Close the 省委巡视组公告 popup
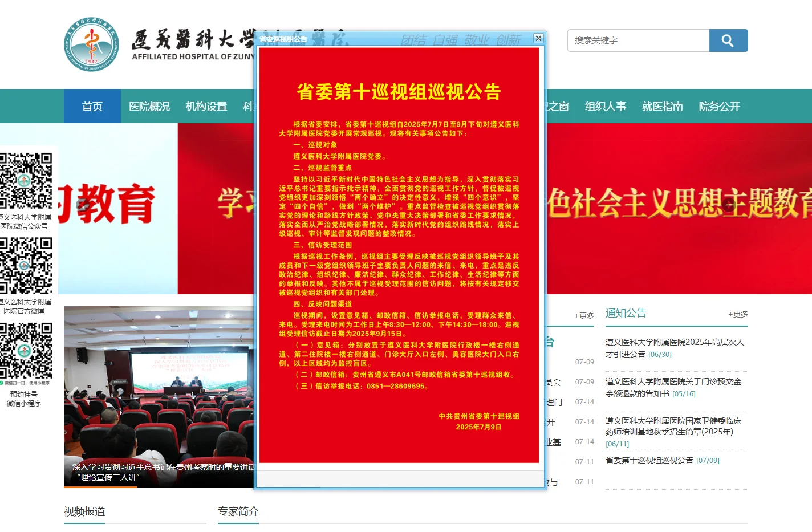812x532 pixels. 538,38
